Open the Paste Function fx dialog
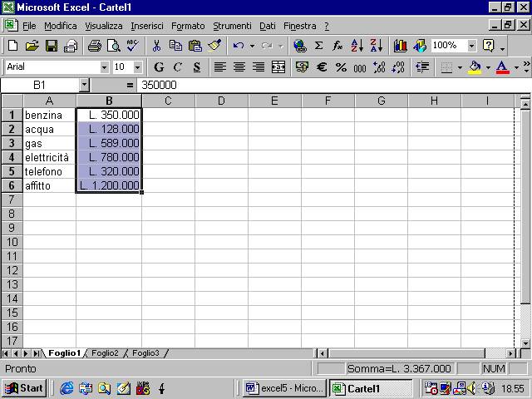Viewport: 532px width, 399px height. 337,46
